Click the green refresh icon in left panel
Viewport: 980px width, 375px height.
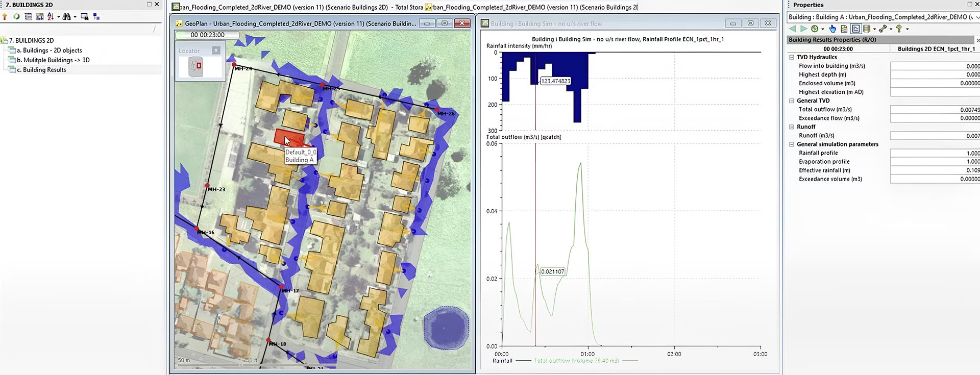click(16, 17)
